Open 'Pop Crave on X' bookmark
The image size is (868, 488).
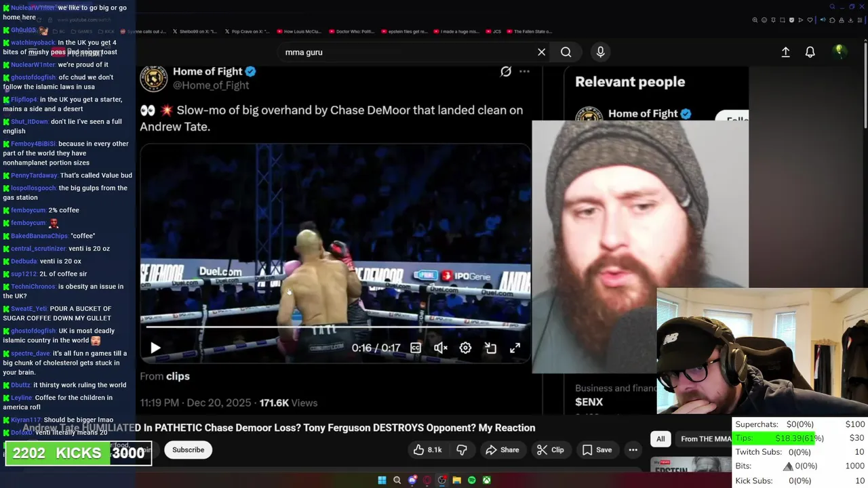245,31
